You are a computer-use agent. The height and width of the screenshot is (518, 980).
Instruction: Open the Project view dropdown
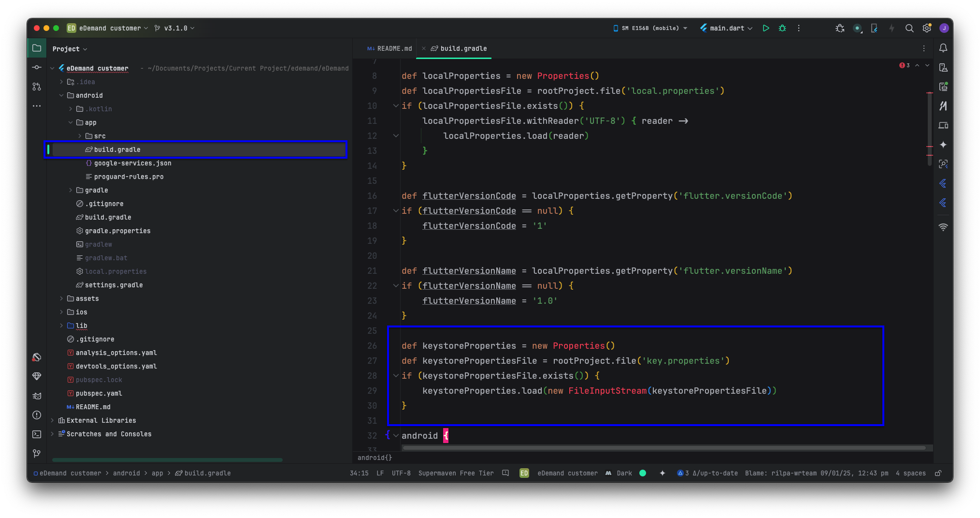pos(70,49)
